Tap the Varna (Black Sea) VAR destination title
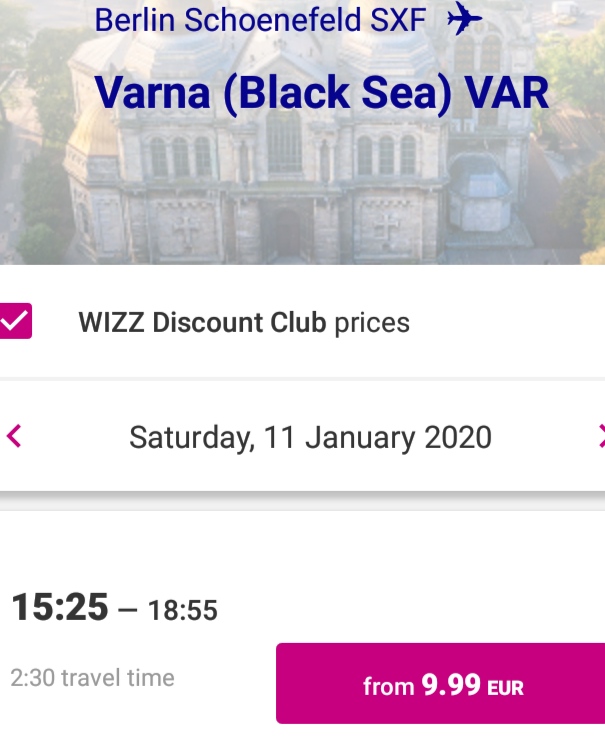This screenshot has width=605, height=753. coord(322,93)
